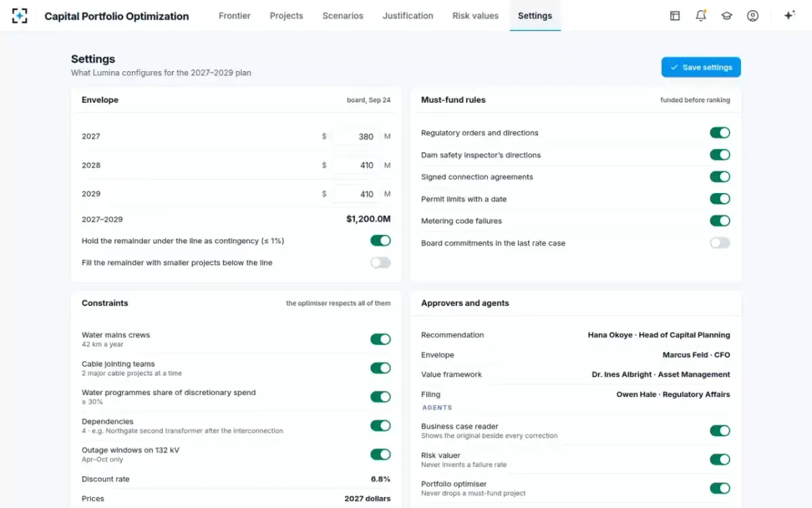The height and width of the screenshot is (508, 812).
Task: Click the $1,200.0M envelope total
Action: click(368, 219)
